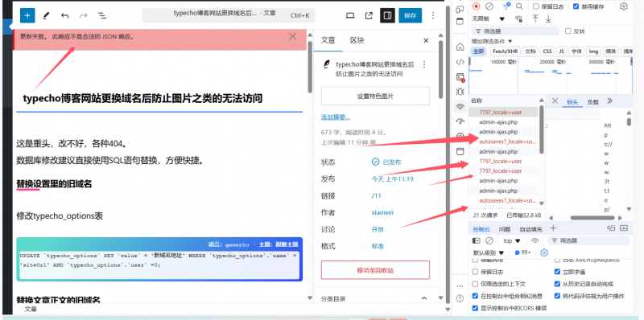
Task: Click 移动至回收站 trash button
Action: [x=375, y=270]
